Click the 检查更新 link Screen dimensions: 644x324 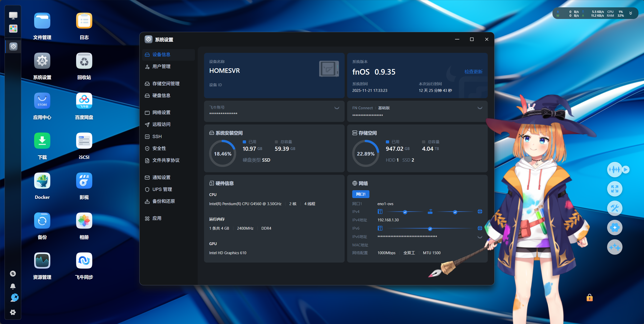473,72
